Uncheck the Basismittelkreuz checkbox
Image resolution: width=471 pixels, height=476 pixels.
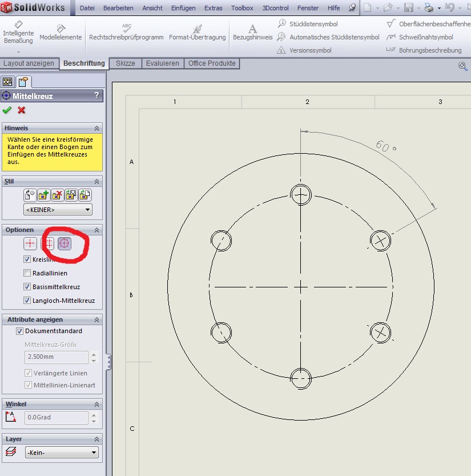27,287
